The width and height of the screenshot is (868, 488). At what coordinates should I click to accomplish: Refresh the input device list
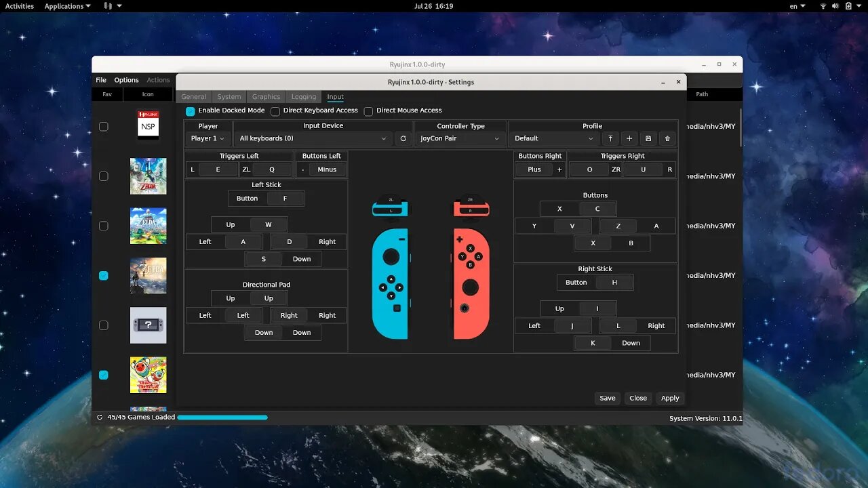coord(403,138)
